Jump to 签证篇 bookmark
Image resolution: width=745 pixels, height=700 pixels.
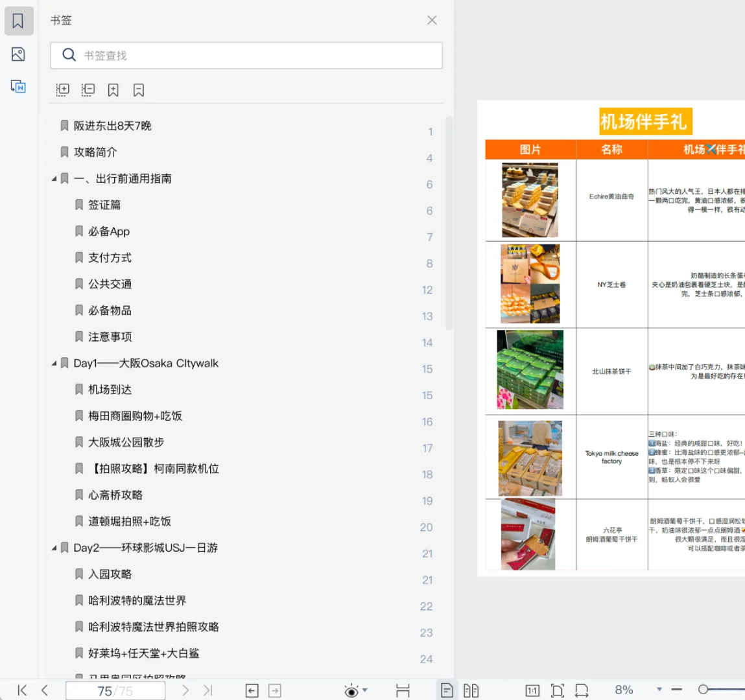coord(104,205)
